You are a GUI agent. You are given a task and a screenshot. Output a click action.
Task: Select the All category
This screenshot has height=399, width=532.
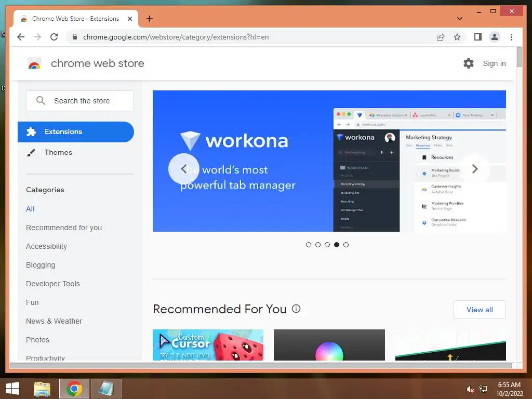(x=30, y=209)
